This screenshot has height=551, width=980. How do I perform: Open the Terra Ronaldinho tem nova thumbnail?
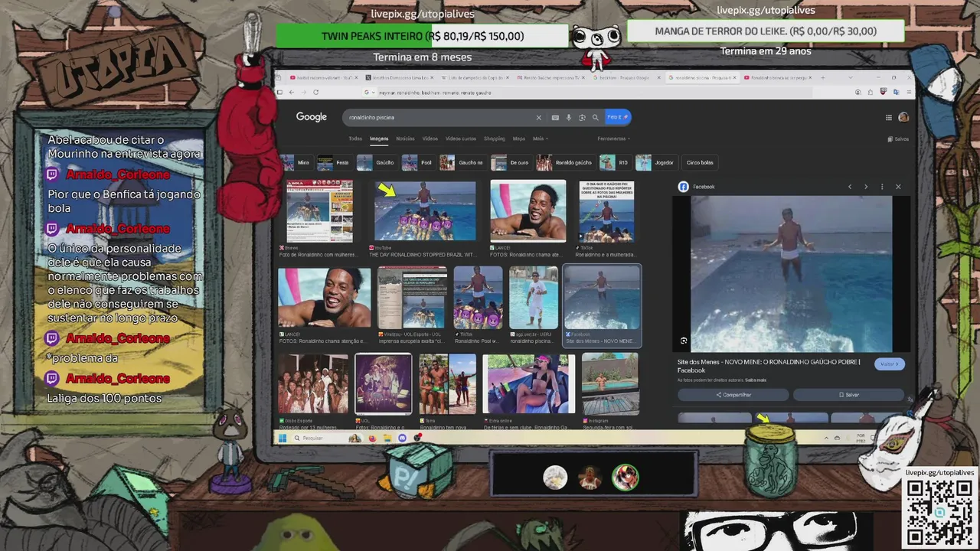tap(447, 384)
